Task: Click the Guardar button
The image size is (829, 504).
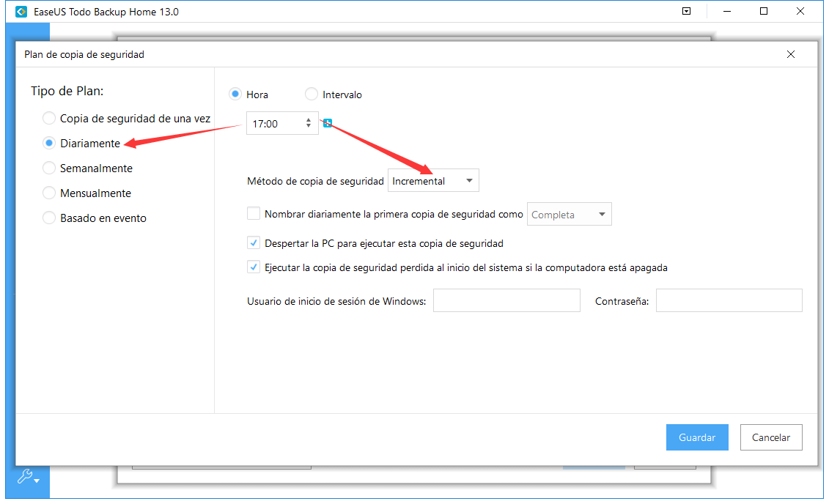Action: (x=697, y=437)
